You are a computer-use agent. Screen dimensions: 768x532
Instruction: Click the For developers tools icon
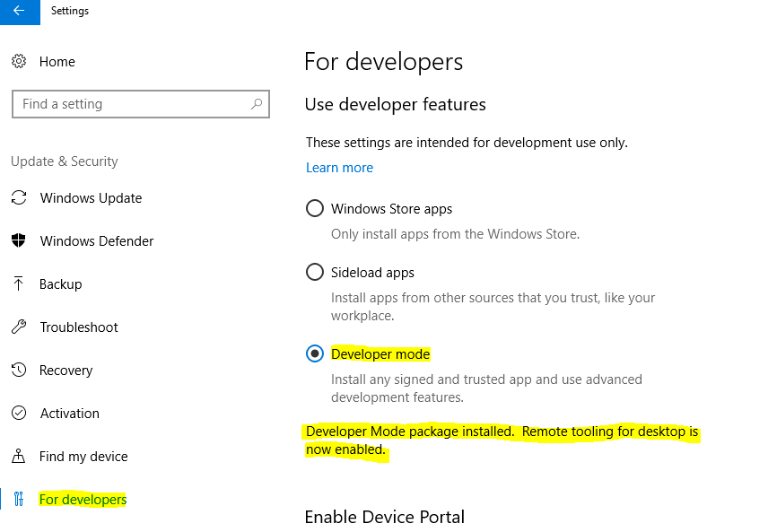point(19,499)
